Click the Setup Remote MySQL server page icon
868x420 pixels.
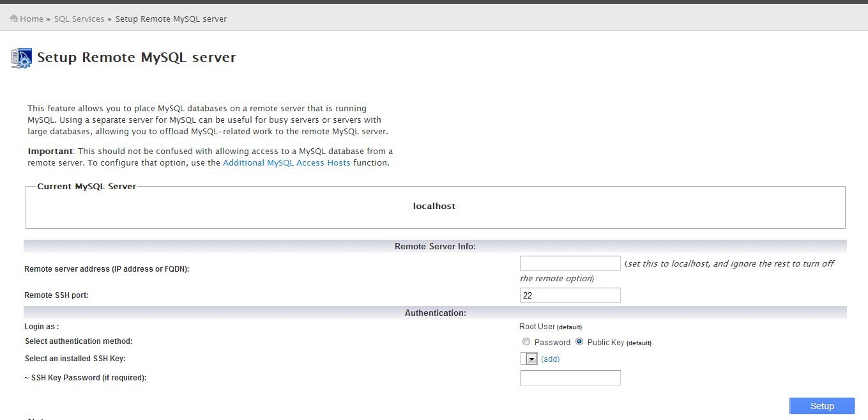pos(22,58)
